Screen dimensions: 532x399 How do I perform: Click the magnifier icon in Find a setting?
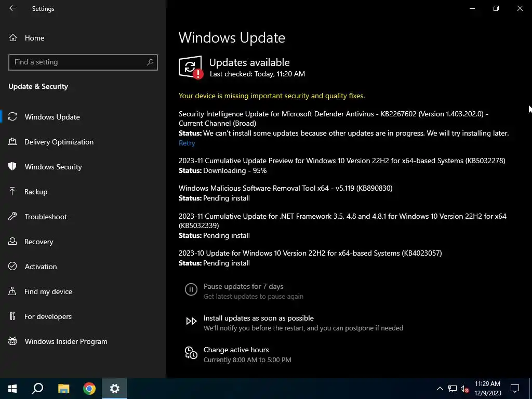click(x=150, y=62)
